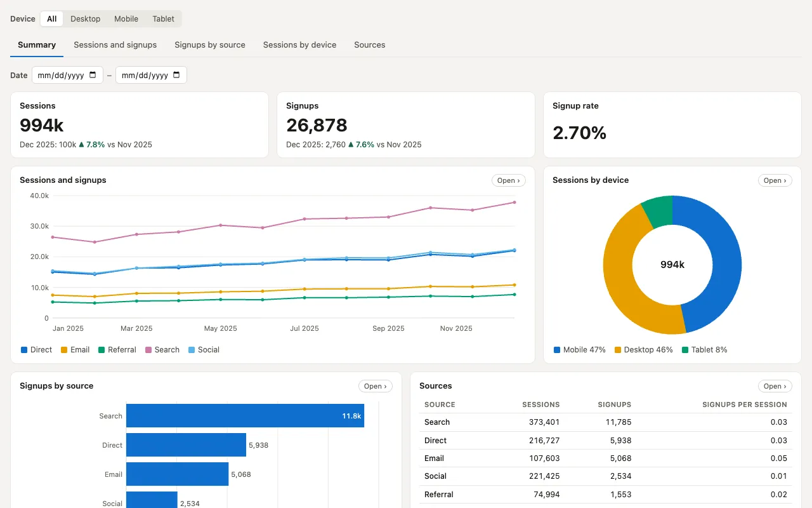
Task: Open the Sessions and signups chart
Action: click(x=509, y=180)
